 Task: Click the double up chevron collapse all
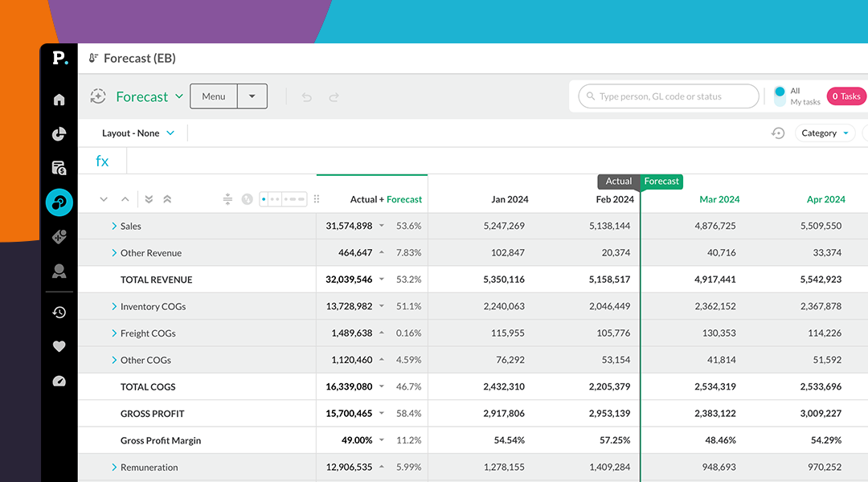click(x=167, y=199)
